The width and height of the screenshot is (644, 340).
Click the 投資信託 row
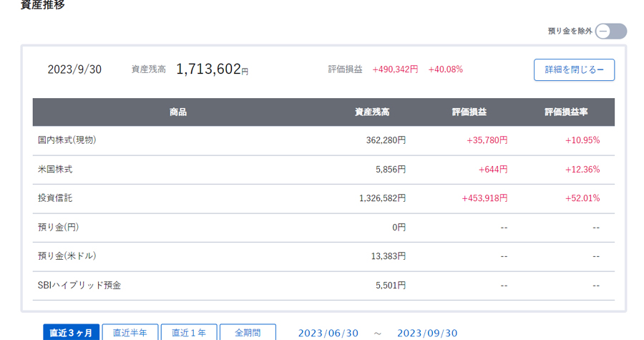323,198
